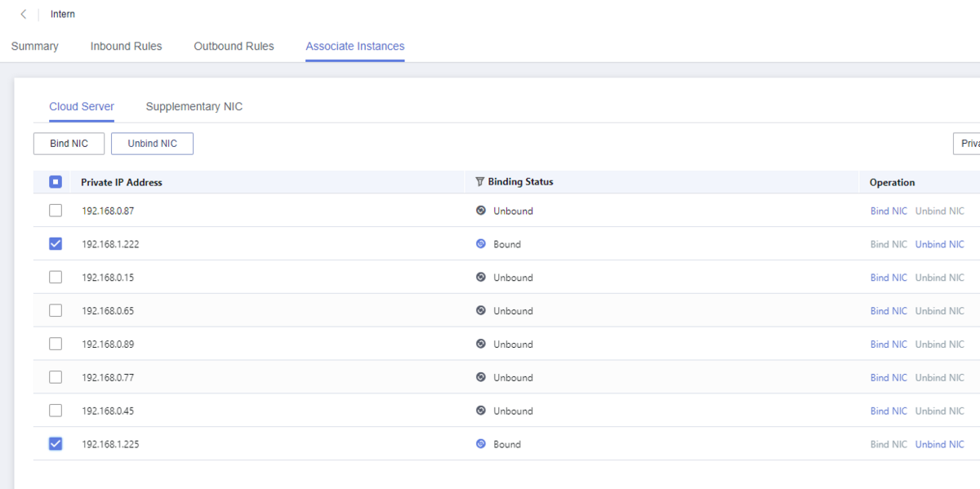Click Unbound status icon for 192.168.0.87
This screenshot has height=489, width=980.
(x=481, y=211)
